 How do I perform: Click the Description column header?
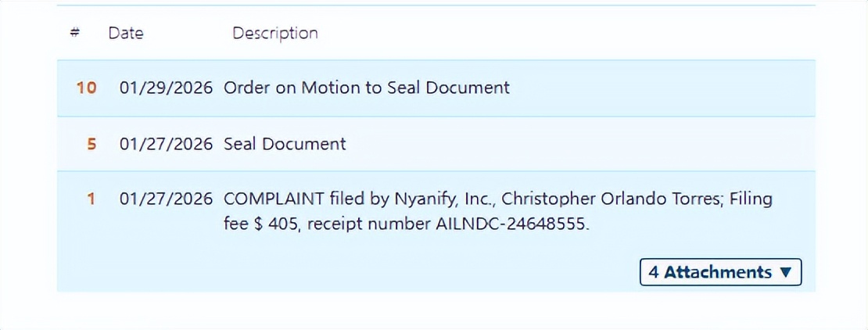click(274, 33)
